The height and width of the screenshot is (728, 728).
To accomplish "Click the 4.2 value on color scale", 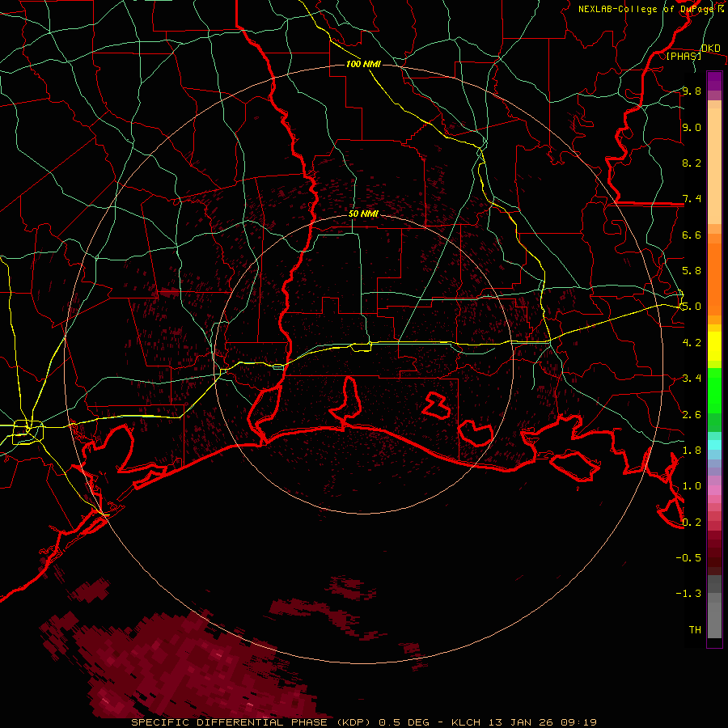I will tap(692, 342).
